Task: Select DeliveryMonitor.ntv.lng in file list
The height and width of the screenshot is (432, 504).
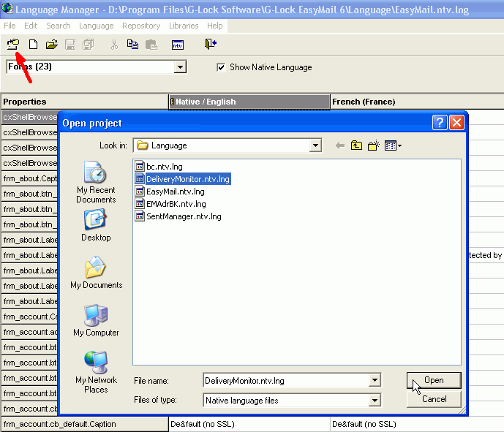Action: click(x=183, y=179)
